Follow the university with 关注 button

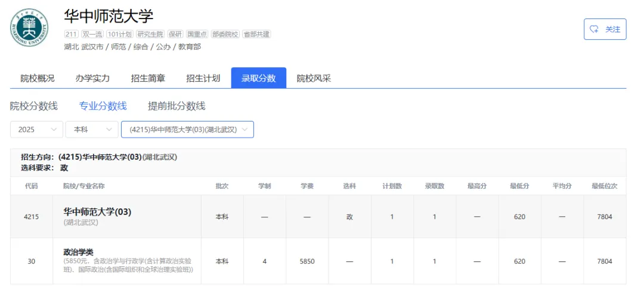[x=605, y=29]
